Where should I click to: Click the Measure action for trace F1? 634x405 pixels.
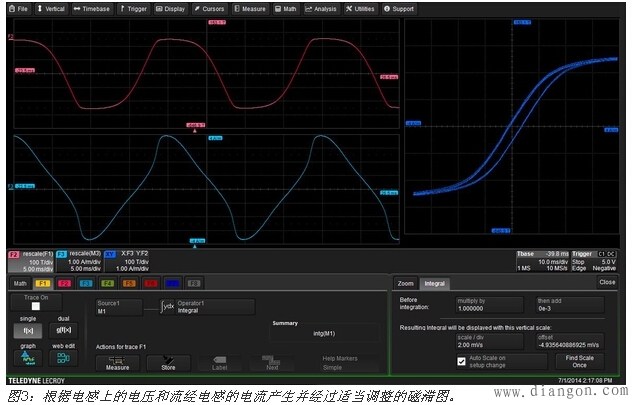118,362
